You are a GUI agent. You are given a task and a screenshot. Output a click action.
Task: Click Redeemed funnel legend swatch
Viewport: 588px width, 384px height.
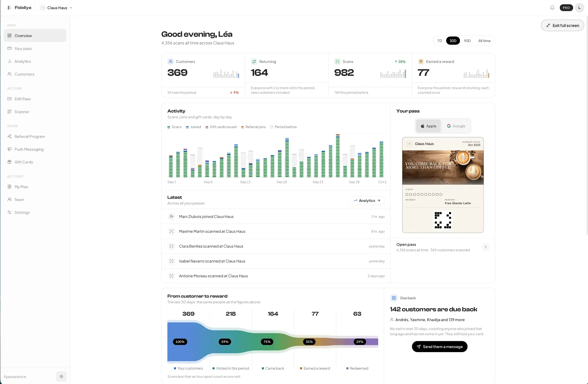click(x=347, y=368)
